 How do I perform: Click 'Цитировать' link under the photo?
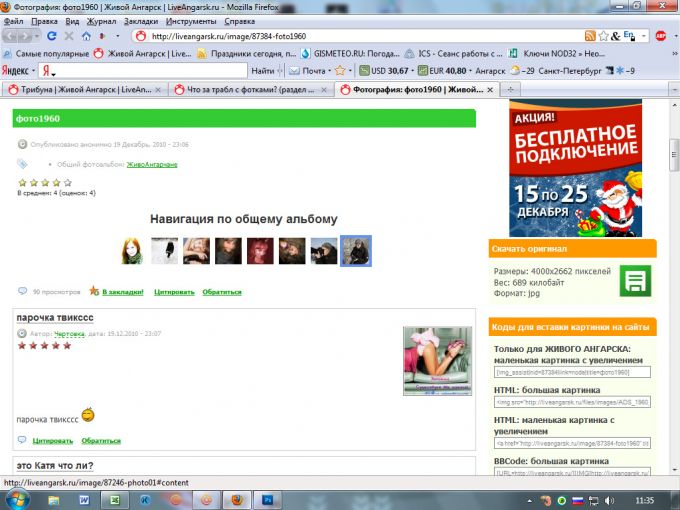(174, 292)
